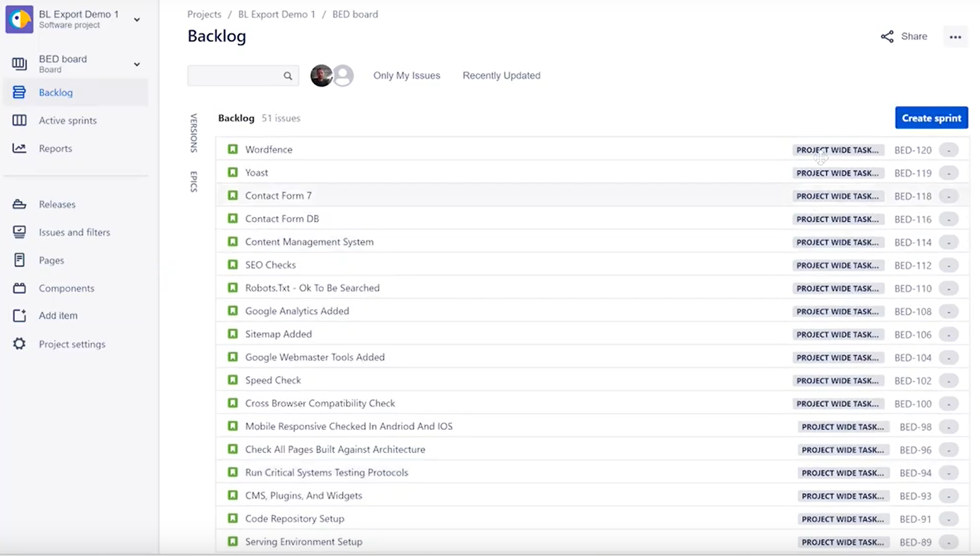Click the BL Export Demo 1 project avatar

point(19,19)
